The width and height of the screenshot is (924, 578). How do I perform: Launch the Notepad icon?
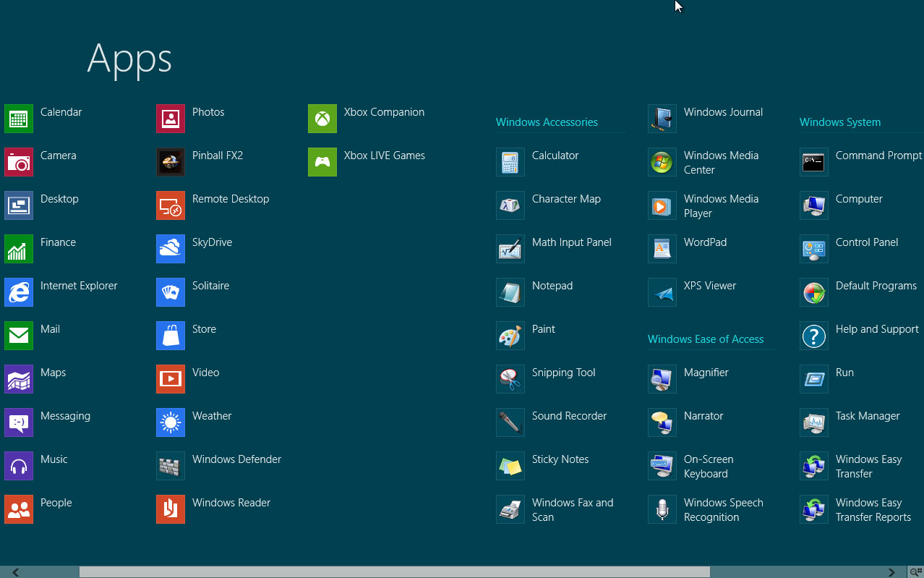[510, 292]
